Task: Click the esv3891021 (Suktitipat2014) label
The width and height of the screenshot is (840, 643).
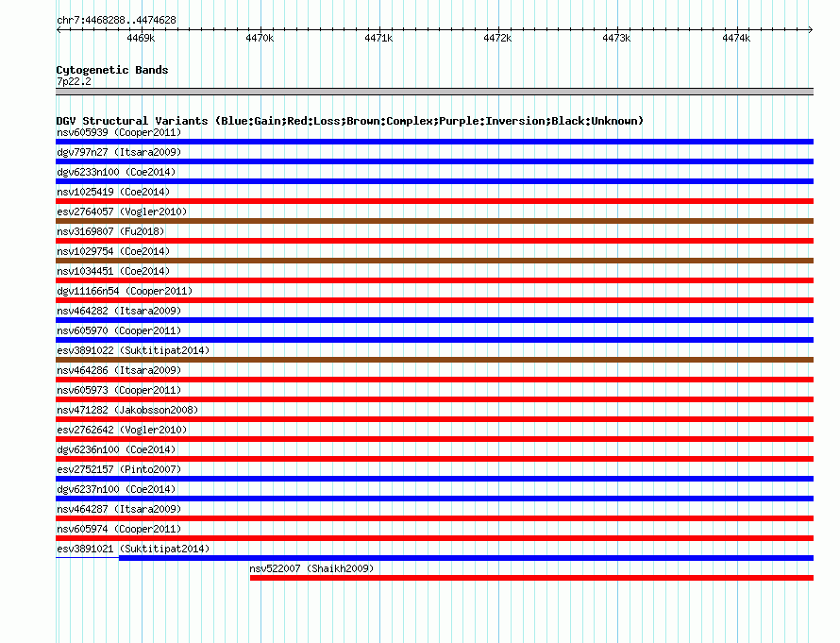Action: (x=133, y=549)
